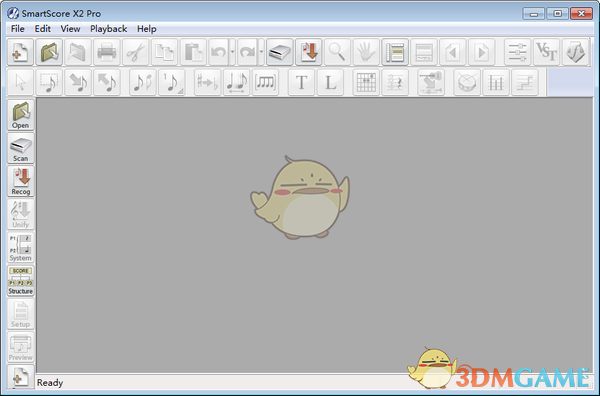Expand the redo history dropdown arrow
The image size is (600, 396).
coord(261,52)
